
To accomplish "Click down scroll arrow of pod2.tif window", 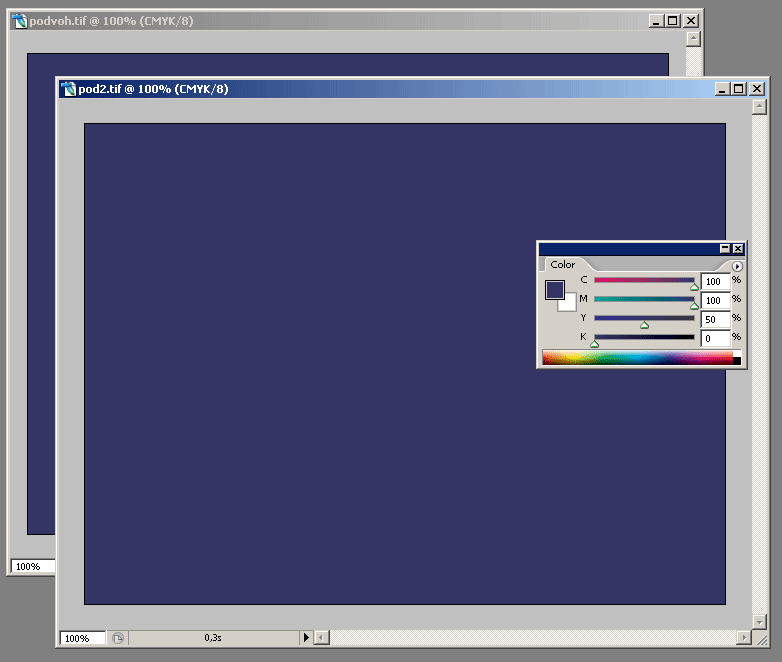I will click(759, 622).
